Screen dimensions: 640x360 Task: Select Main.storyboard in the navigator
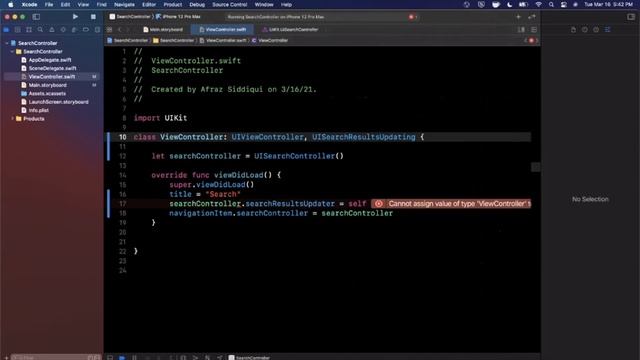47,85
